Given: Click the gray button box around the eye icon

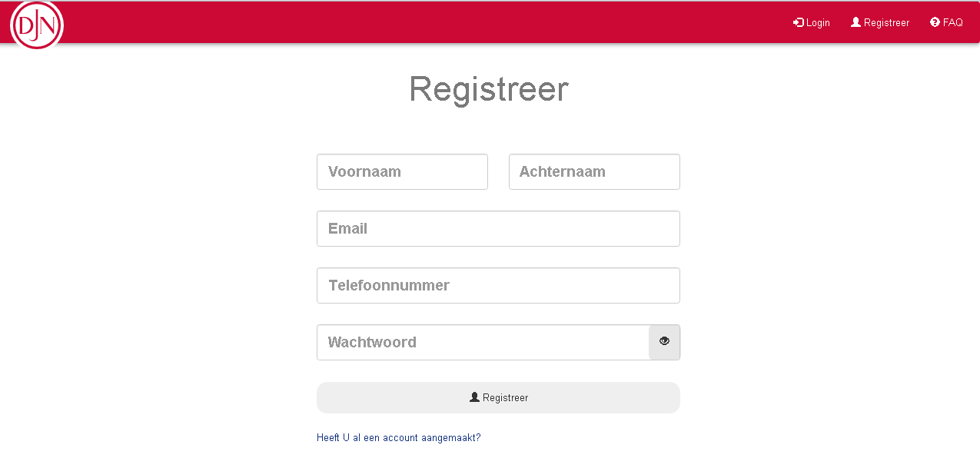Looking at the screenshot, I should (x=664, y=342).
